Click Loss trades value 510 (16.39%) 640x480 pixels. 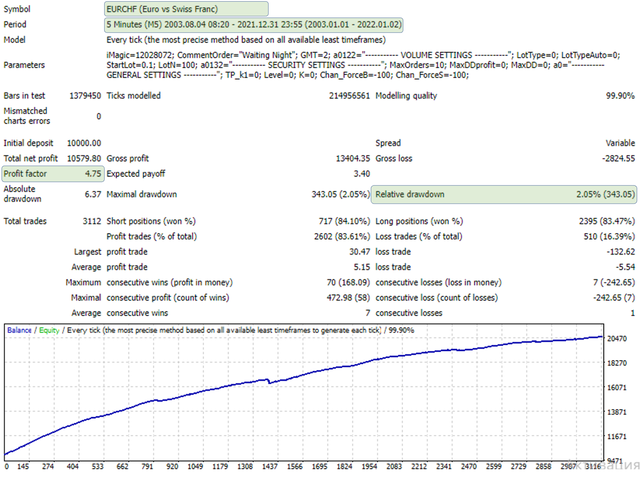coord(609,237)
